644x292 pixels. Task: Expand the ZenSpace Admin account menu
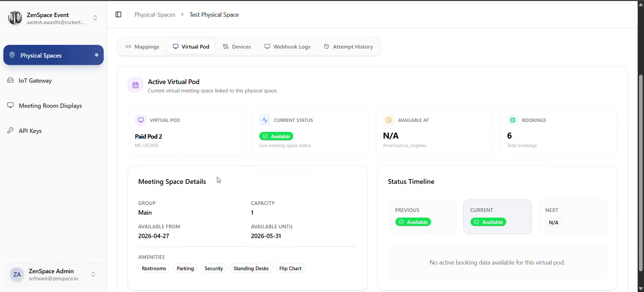click(93, 274)
